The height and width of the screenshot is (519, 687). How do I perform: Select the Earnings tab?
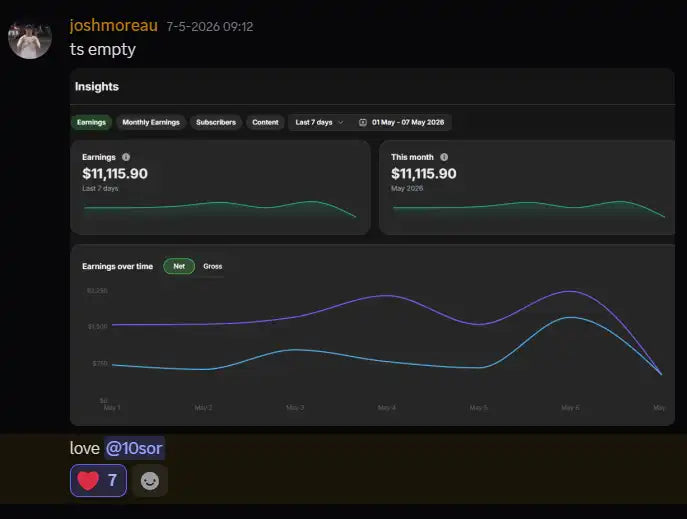pyautogui.click(x=91, y=122)
